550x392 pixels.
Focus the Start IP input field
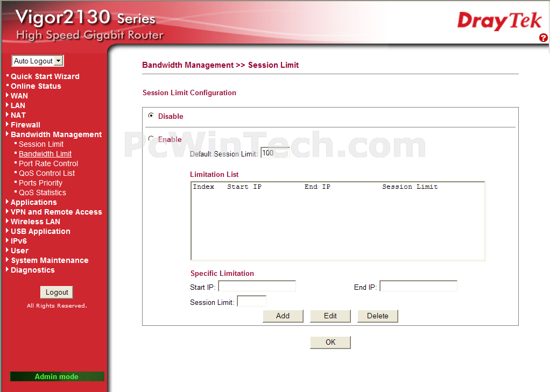coord(257,286)
